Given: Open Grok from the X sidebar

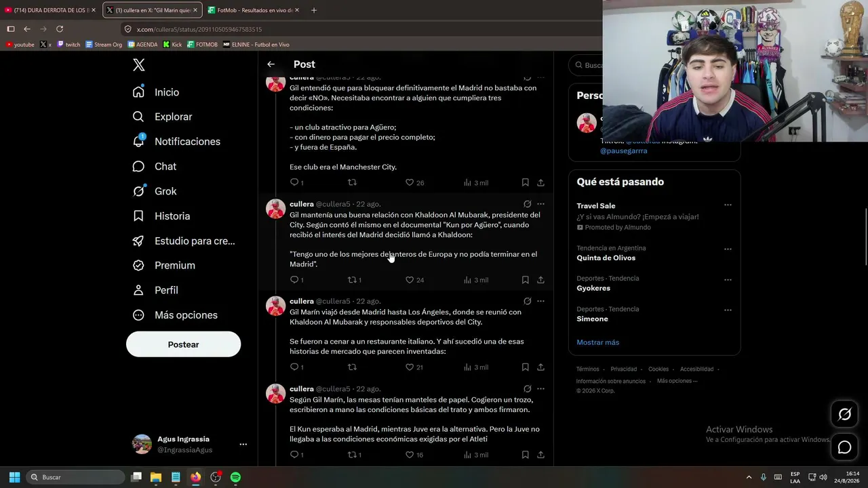Looking at the screenshot, I should (x=155, y=191).
